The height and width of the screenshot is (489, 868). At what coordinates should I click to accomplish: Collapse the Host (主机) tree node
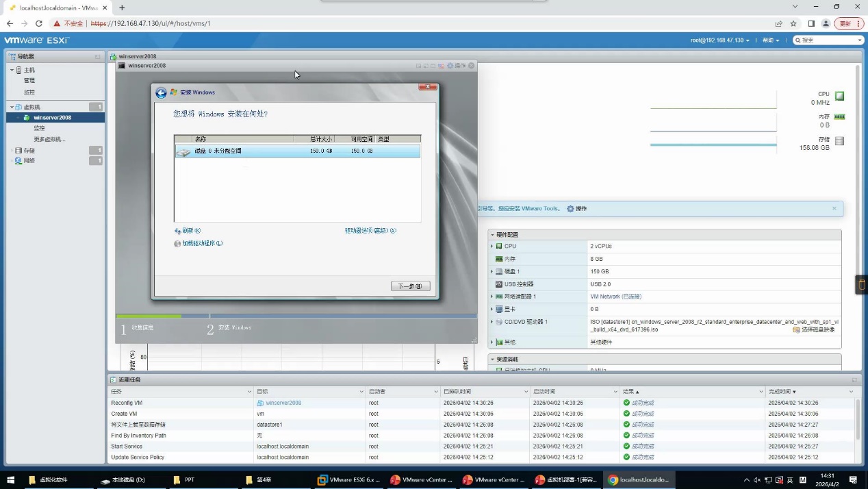(x=12, y=70)
